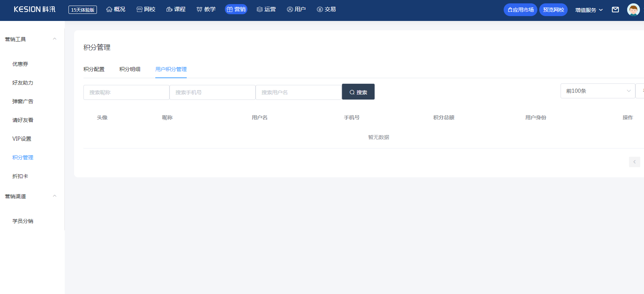Viewport: 644px width, 294px height.
Task: Collapse the 营销渠道 sidebar group
Action: (x=55, y=196)
